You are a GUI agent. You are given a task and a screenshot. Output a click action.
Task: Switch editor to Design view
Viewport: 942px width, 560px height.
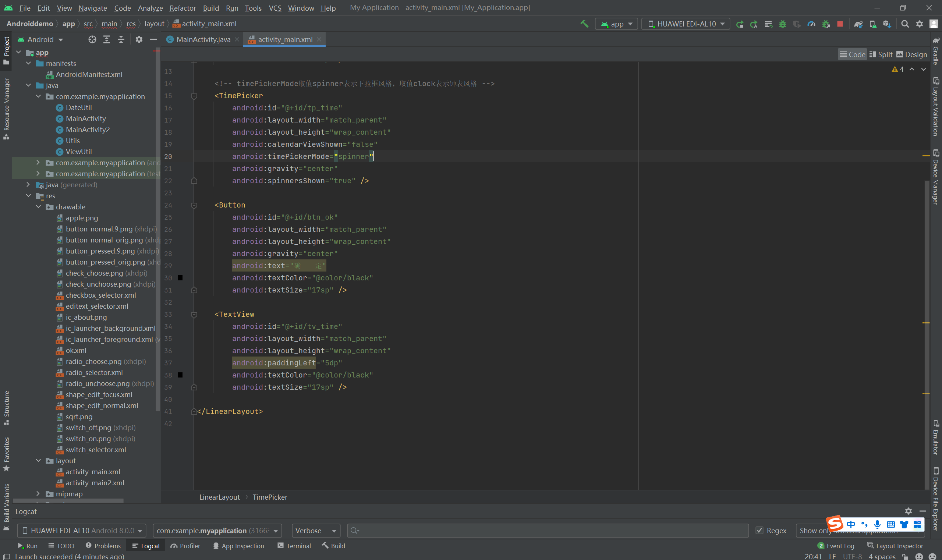911,54
